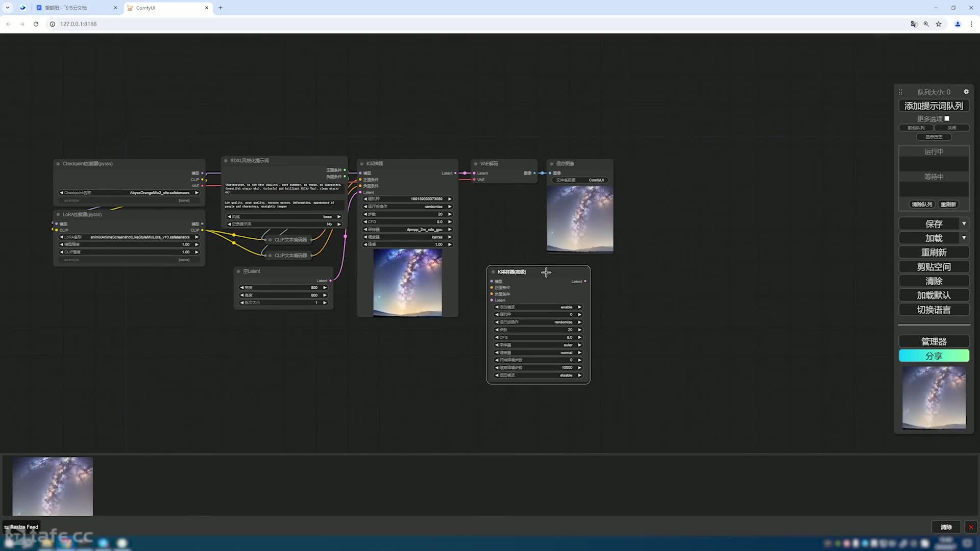Click the 关闭 button in queue panel
The image size is (980, 551).
tap(951, 128)
